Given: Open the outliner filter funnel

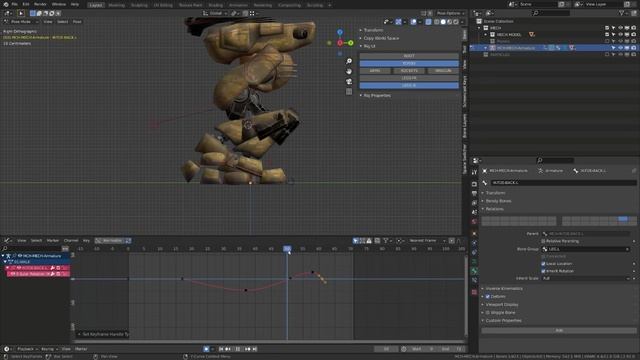Looking at the screenshot, I should 621,13.
